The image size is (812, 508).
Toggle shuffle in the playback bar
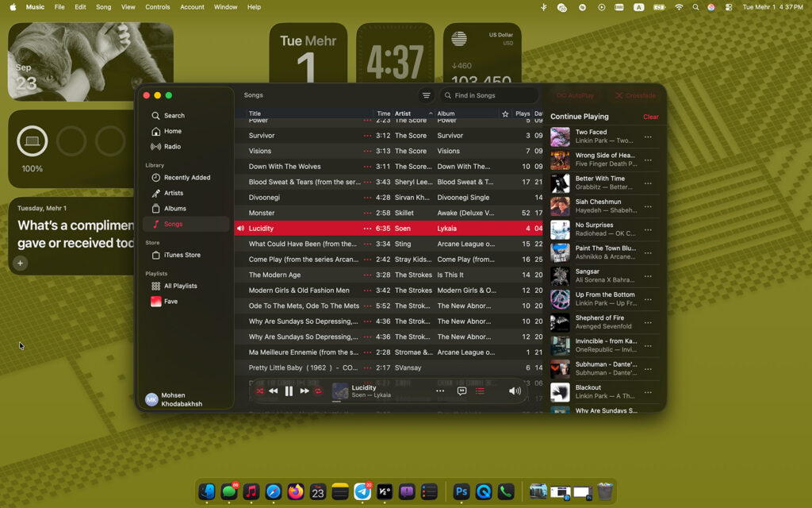[x=259, y=391]
